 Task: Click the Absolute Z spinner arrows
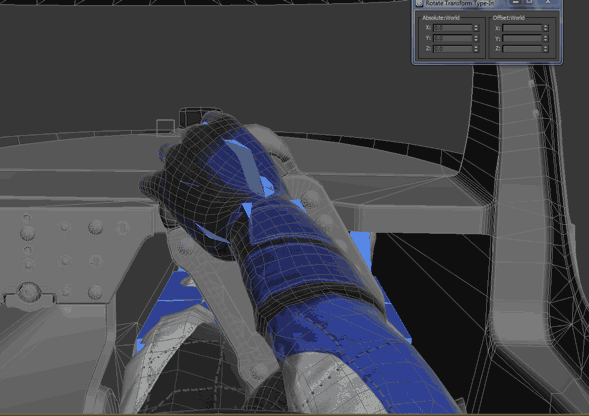click(x=476, y=49)
